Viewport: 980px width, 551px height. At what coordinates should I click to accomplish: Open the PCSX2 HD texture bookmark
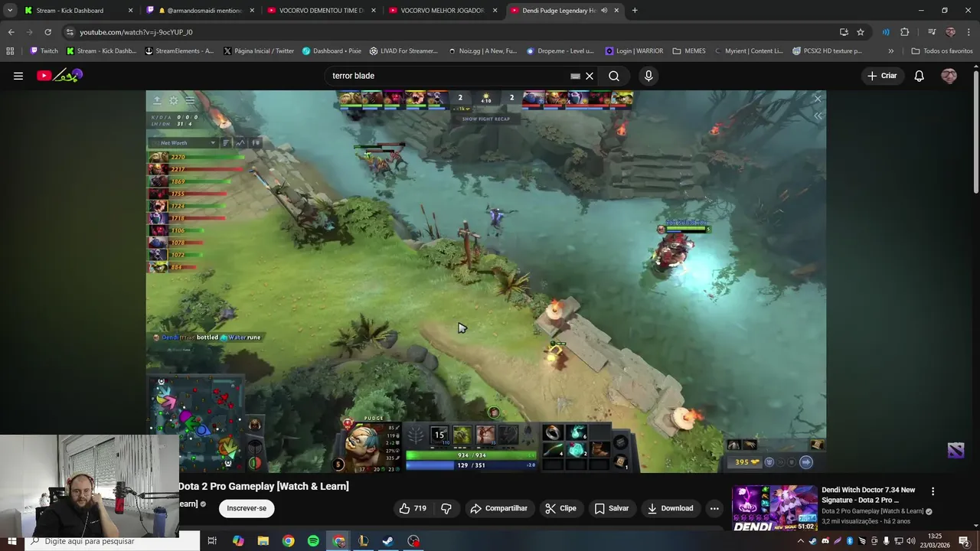[827, 51]
